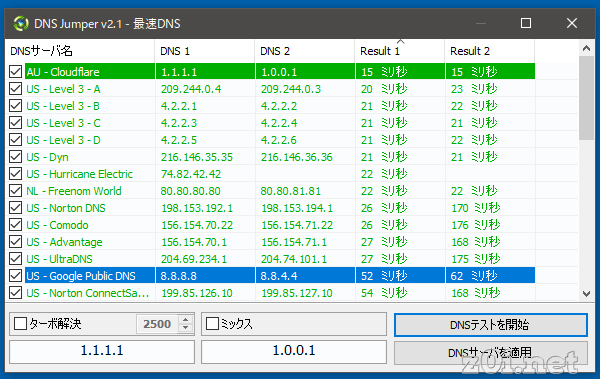Viewport: 600px width, 379px height.
Task: Decrease turbo value with down spinner arrow
Action: 186,328
